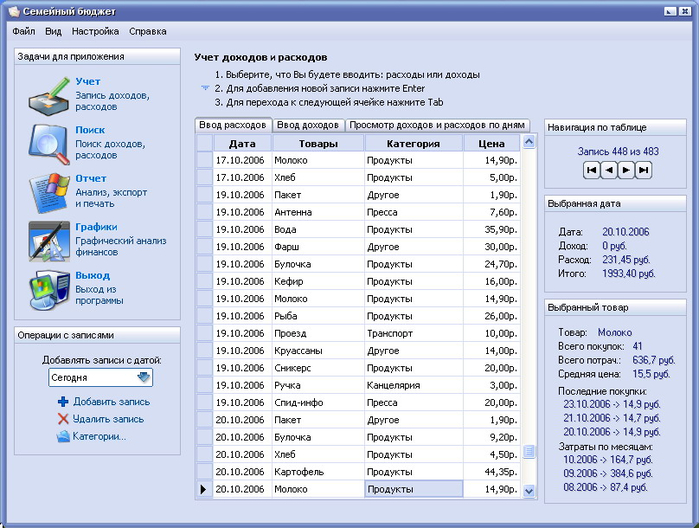The height and width of the screenshot is (528, 699).
Task: Click the Удалить запись link
Action: click(x=108, y=419)
